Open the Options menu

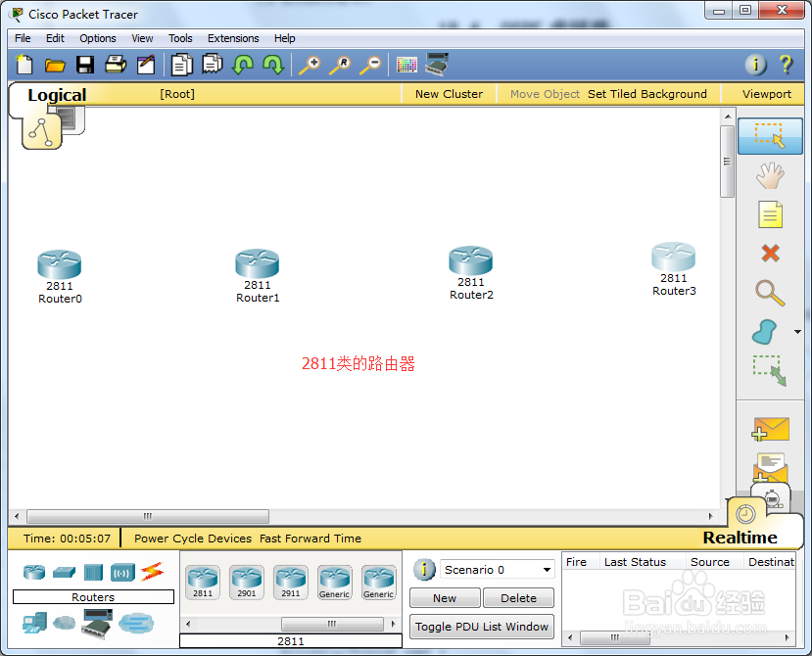click(98, 38)
